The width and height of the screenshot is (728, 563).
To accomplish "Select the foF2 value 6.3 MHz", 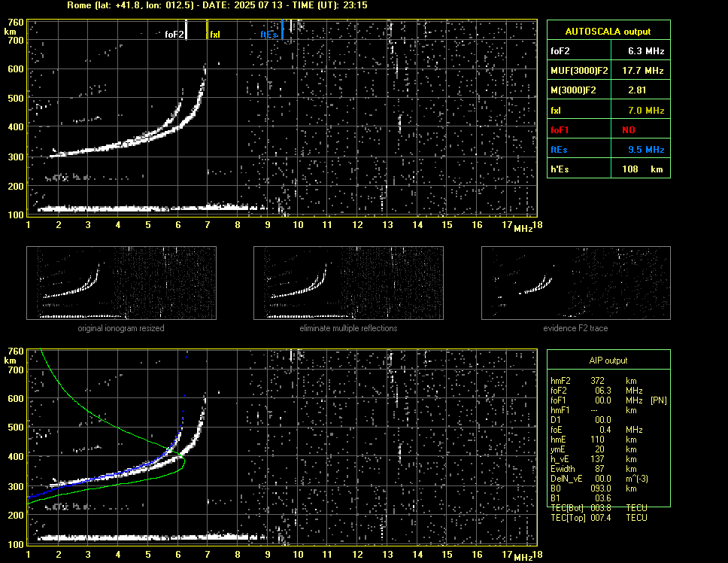I will tap(646, 51).
